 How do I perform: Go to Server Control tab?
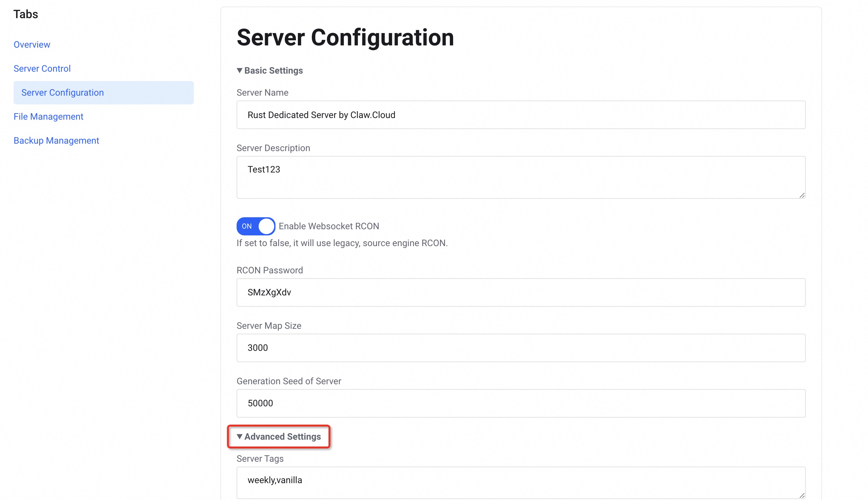[x=42, y=69]
